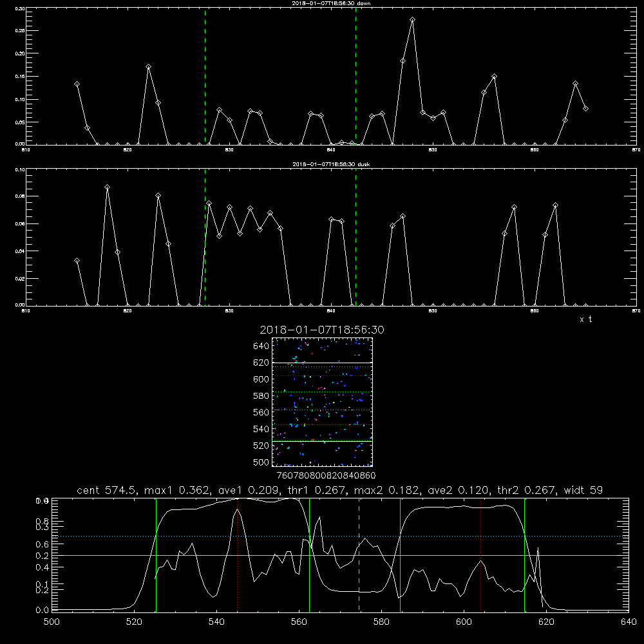Click the '560' x-axis label of bottom plot
Image resolution: width=644 pixels, height=644 pixels.
299,622
